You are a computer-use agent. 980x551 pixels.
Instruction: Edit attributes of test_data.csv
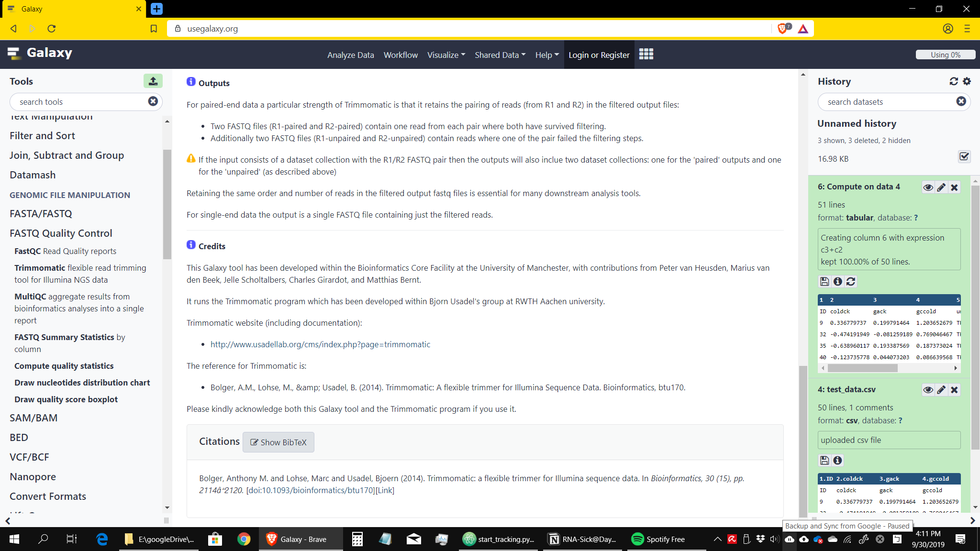941,390
